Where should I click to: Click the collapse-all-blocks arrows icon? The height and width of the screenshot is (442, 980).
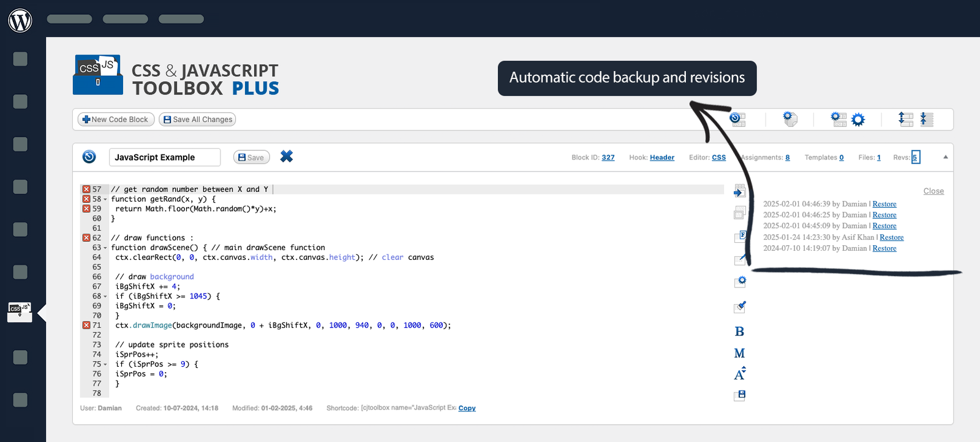927,119
